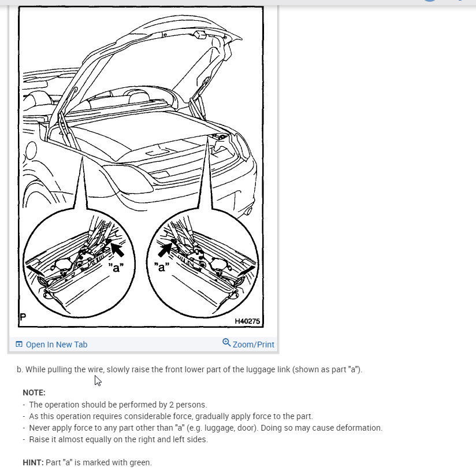Click the Zoom/Print magnifier icon

tap(226, 343)
